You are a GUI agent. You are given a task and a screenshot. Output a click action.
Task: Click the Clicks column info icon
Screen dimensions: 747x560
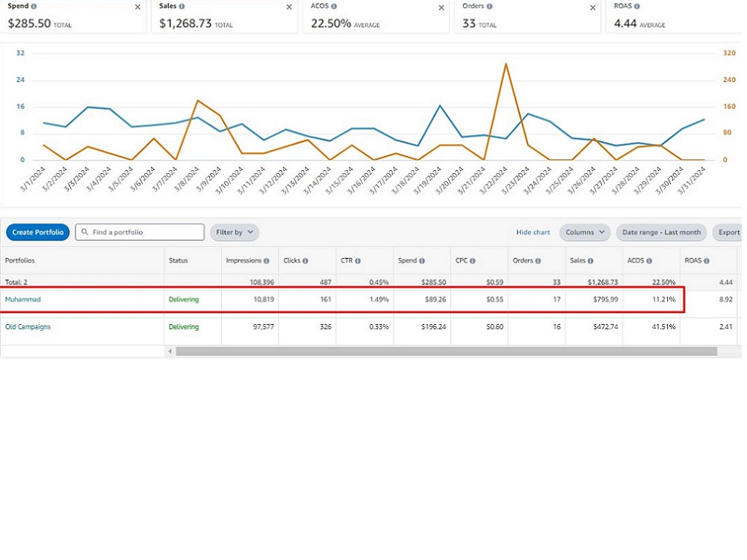(x=306, y=261)
